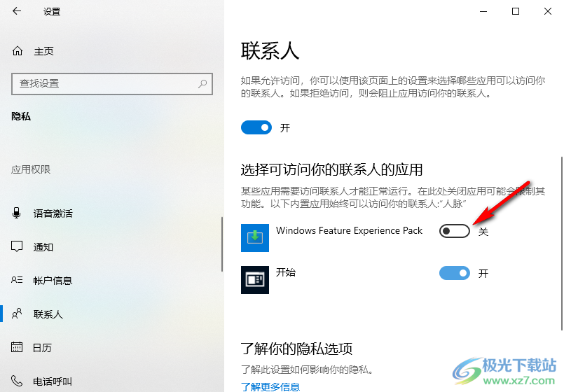The height and width of the screenshot is (392, 564).
Task: Click the main content vertical scrollbar
Action: [x=562, y=243]
